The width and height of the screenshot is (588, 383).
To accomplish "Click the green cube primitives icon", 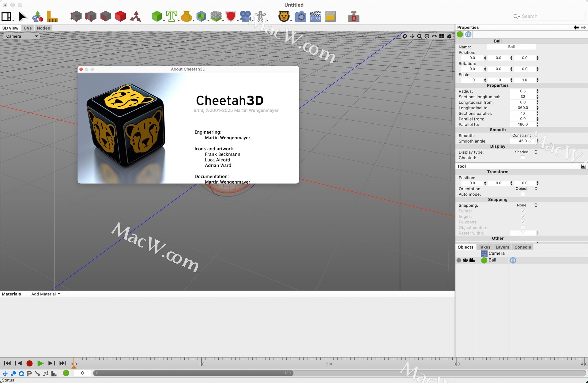I will click(157, 16).
